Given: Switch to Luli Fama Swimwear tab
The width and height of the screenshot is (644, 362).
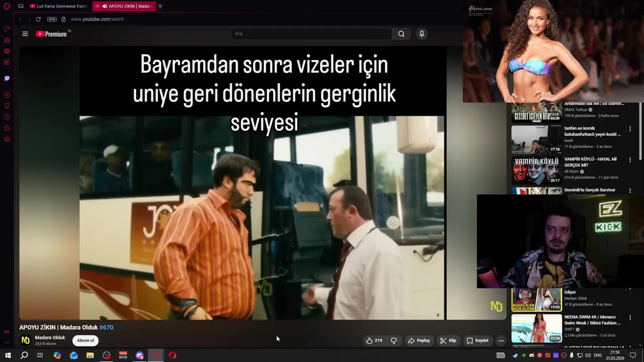Looking at the screenshot, I should 58,6.
